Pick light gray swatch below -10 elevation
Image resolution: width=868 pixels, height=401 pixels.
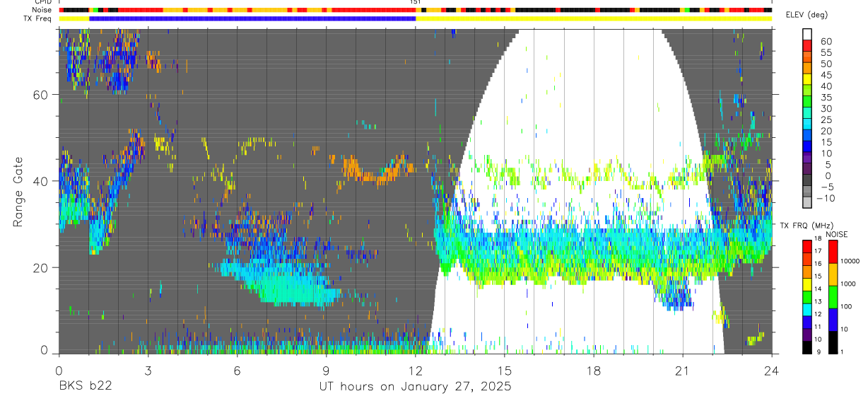click(x=807, y=203)
